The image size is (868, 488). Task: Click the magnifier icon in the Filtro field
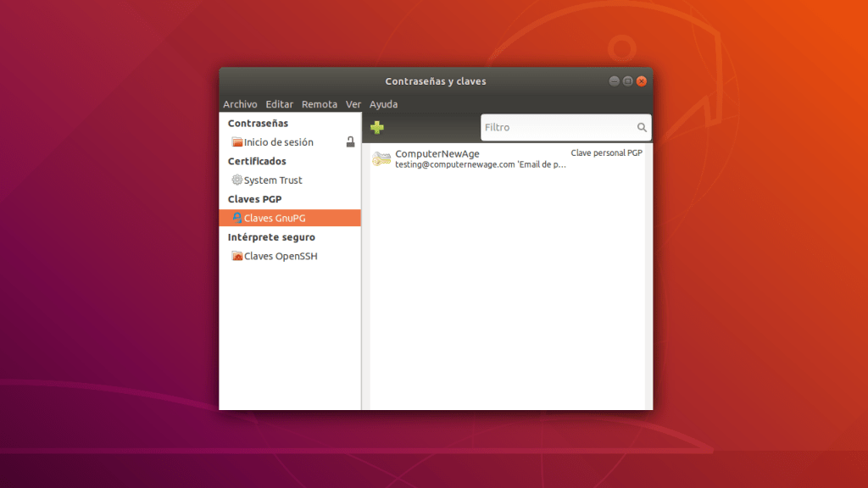[642, 127]
